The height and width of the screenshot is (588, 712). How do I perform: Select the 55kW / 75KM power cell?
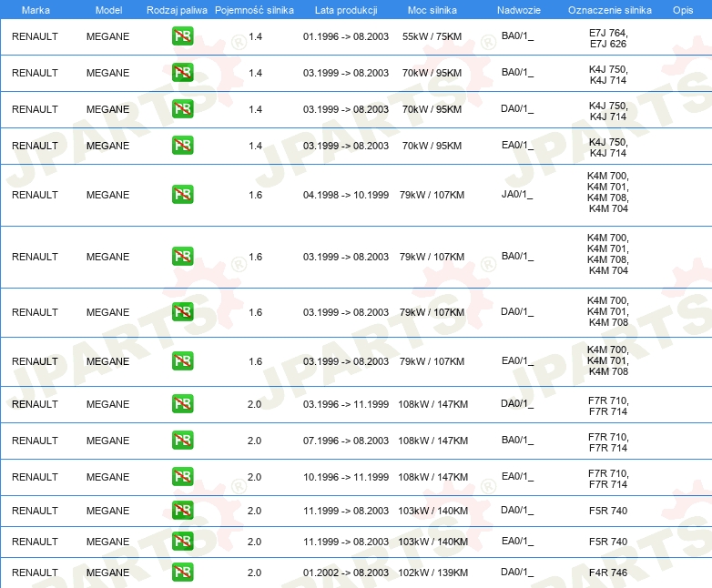tap(432, 36)
